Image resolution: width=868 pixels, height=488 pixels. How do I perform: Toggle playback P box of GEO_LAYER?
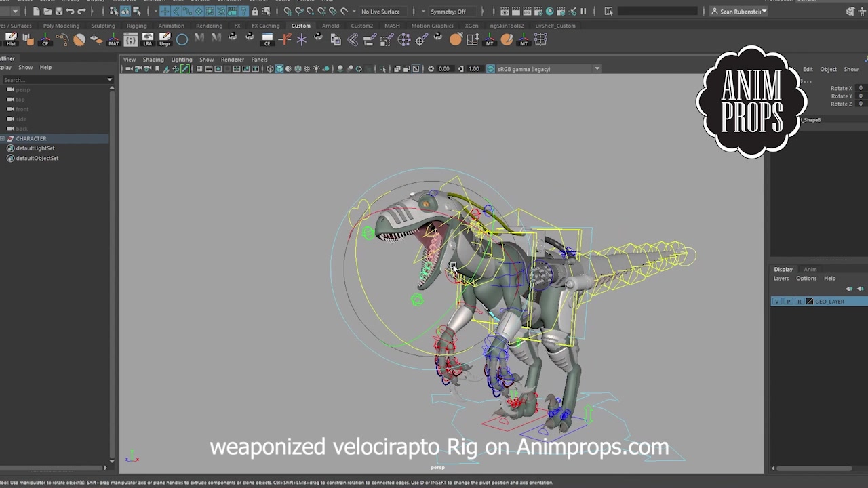(x=788, y=302)
